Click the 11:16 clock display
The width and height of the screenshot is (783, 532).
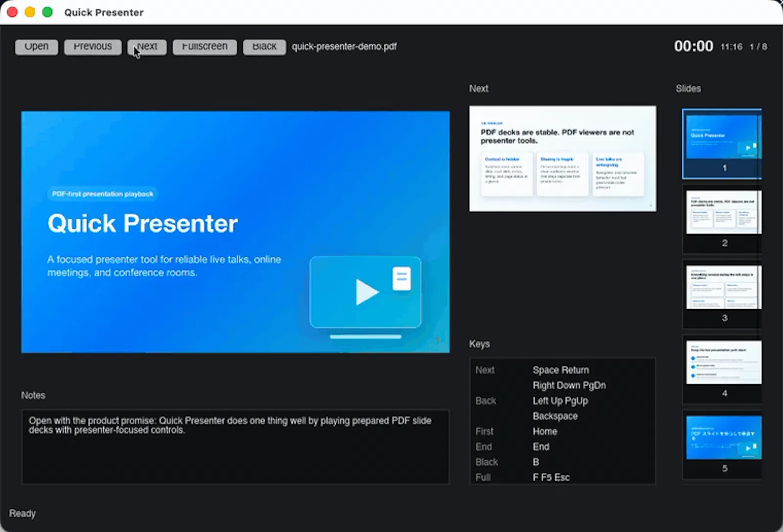tap(731, 46)
